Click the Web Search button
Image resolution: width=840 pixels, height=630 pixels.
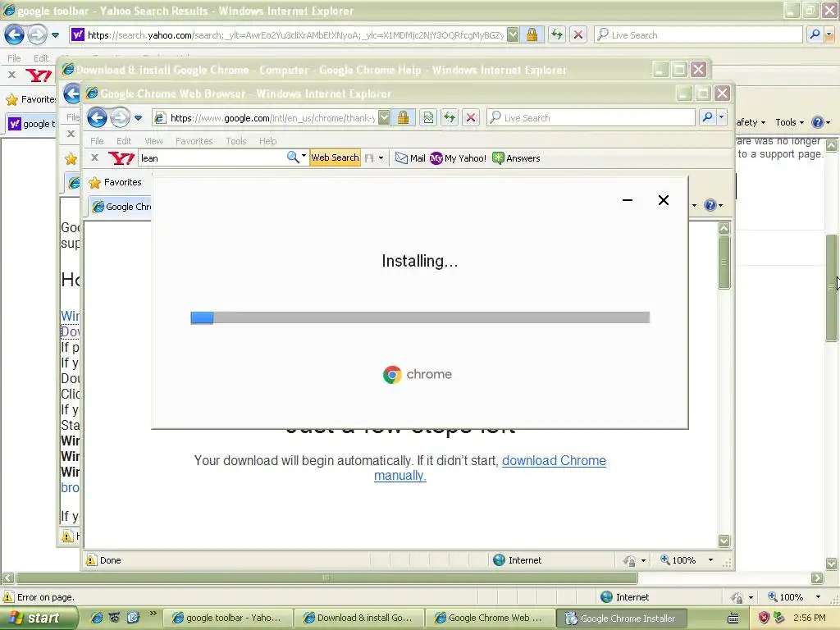pos(335,157)
